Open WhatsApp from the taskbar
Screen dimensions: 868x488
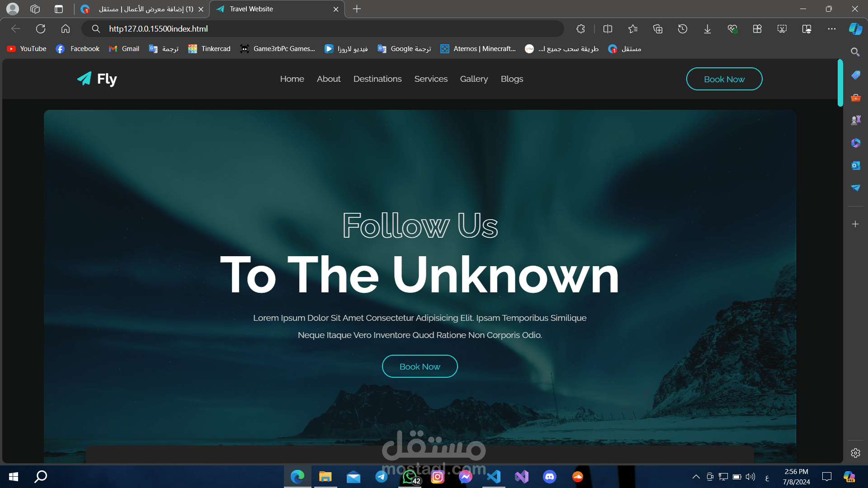[x=410, y=477]
